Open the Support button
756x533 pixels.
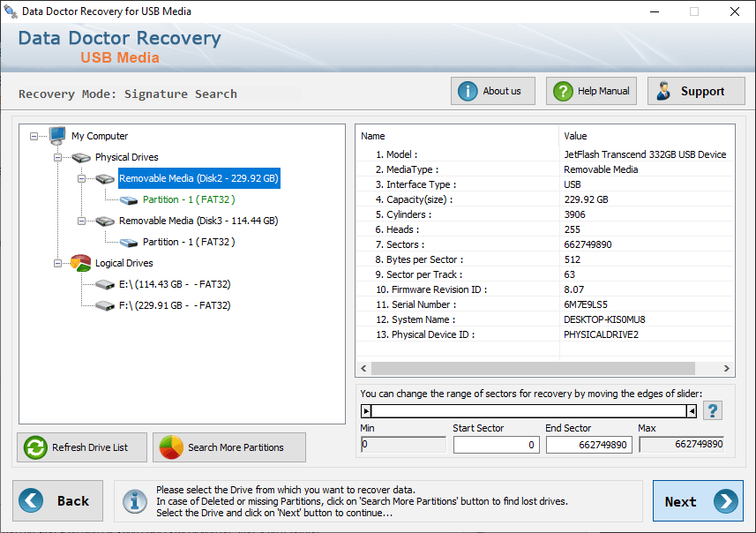(x=696, y=91)
